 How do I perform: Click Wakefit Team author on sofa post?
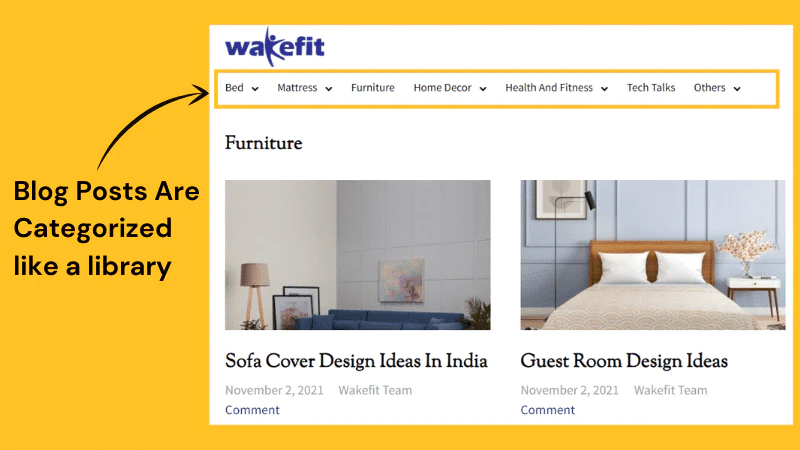tap(375, 390)
